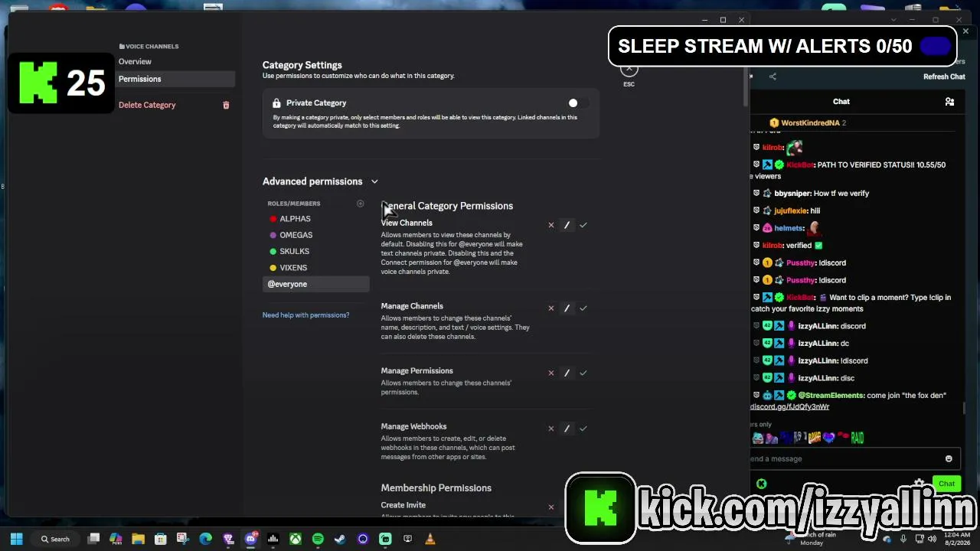Open the emoji picker in chat input
The image size is (980, 551).
pos(949,459)
